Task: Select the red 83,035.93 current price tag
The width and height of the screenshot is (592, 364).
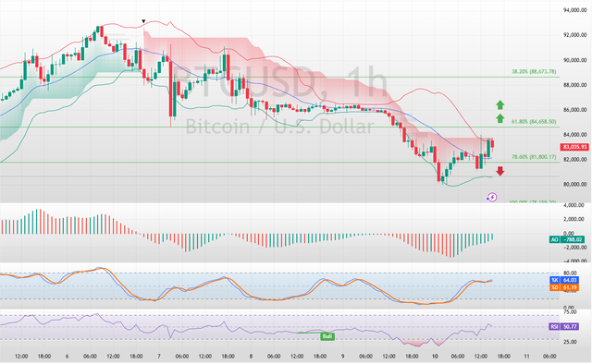Action: [574, 147]
